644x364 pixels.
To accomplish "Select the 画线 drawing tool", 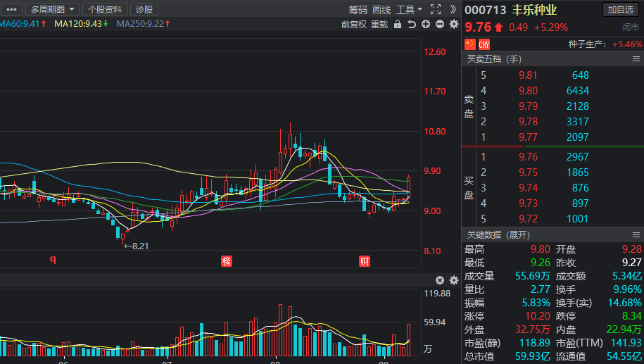I will 381,9.
